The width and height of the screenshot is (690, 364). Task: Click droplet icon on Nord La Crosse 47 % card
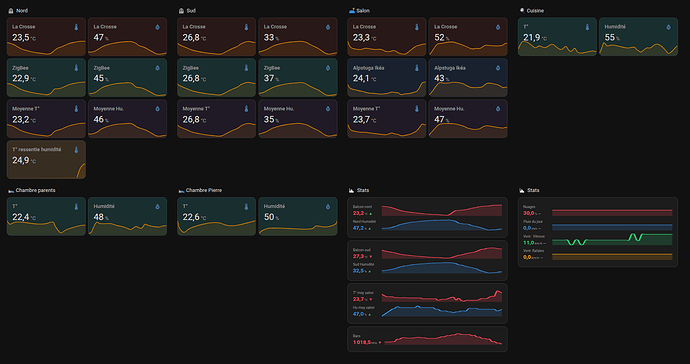click(x=158, y=27)
